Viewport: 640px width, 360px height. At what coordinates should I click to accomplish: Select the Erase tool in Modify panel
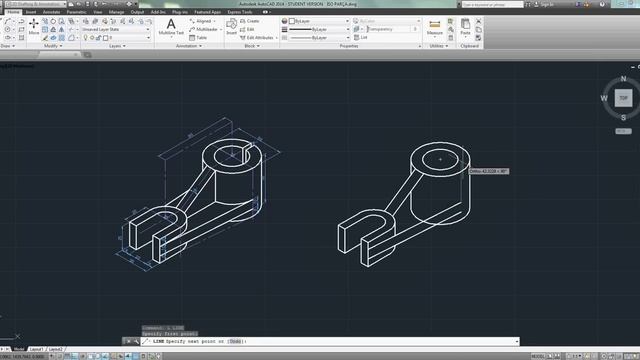45,38
